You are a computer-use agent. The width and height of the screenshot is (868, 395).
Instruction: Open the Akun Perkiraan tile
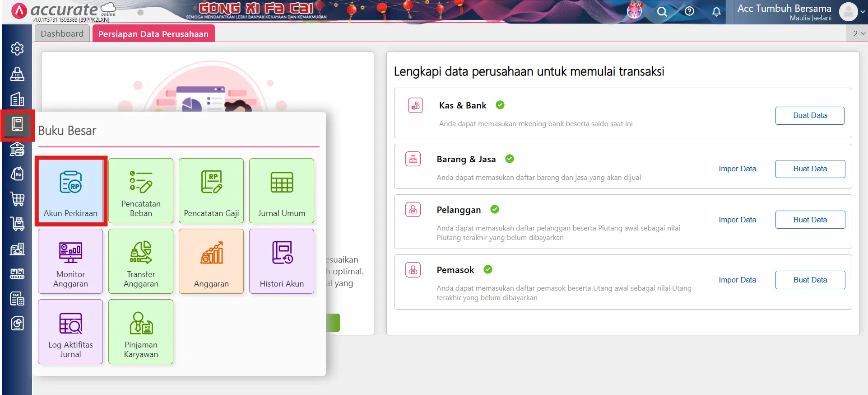[x=70, y=191]
